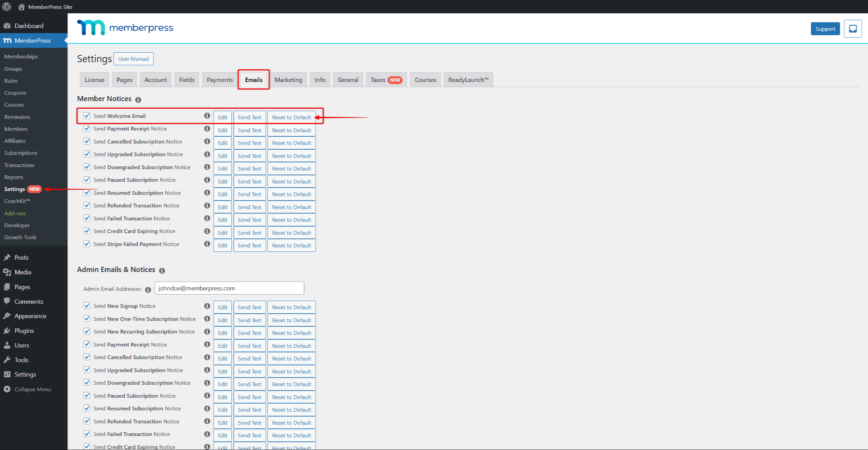Click the Admin Email Addresses input field
The height and width of the screenshot is (450, 868).
[x=229, y=288]
